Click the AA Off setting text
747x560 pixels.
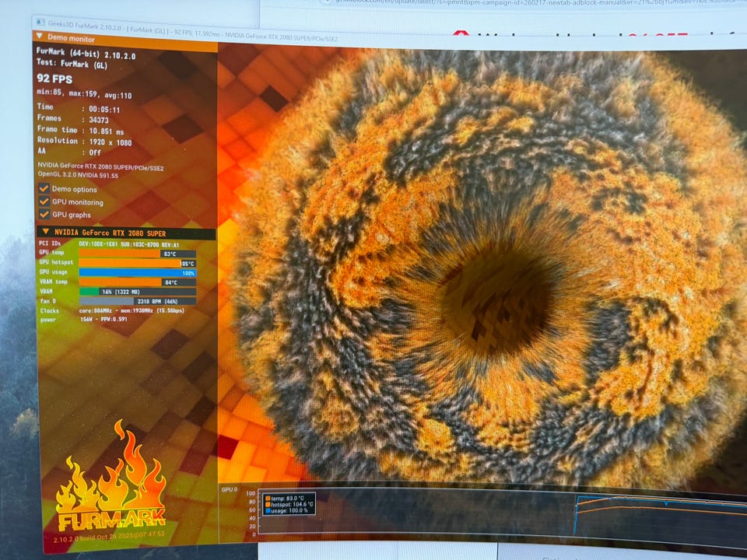(95, 152)
